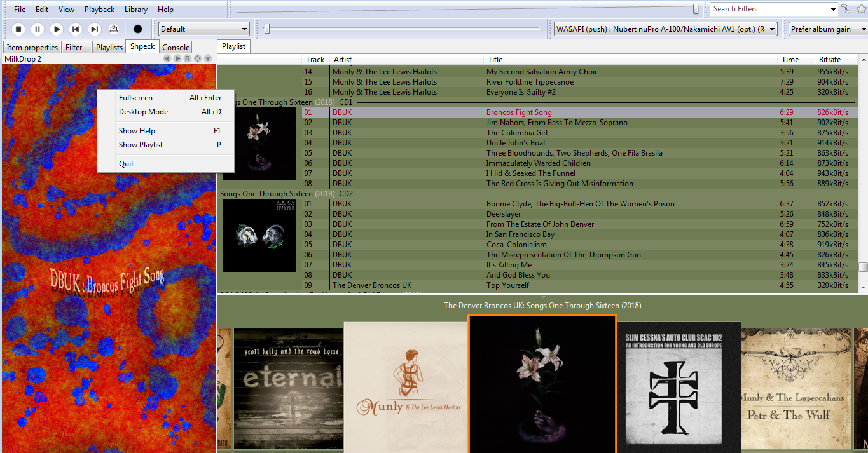Choose Show Playlist in the context menu
Viewport: 868px width, 453px height.
click(x=141, y=144)
